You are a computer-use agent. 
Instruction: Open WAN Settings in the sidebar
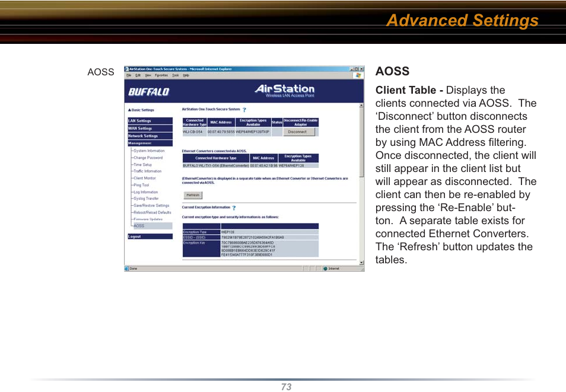pos(150,129)
